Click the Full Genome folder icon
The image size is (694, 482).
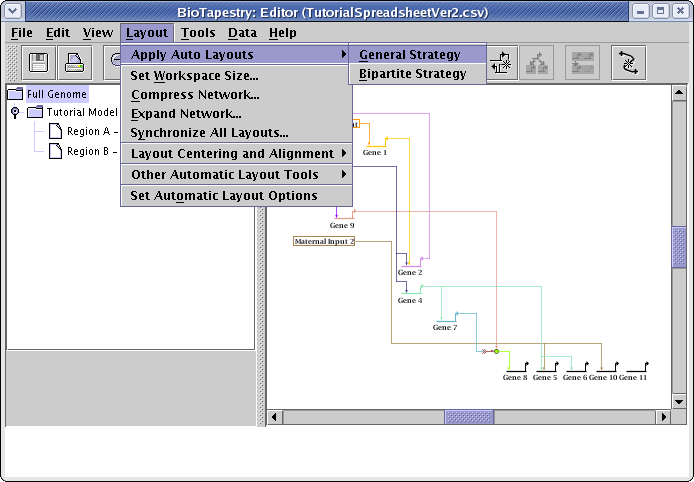pyautogui.click(x=16, y=94)
